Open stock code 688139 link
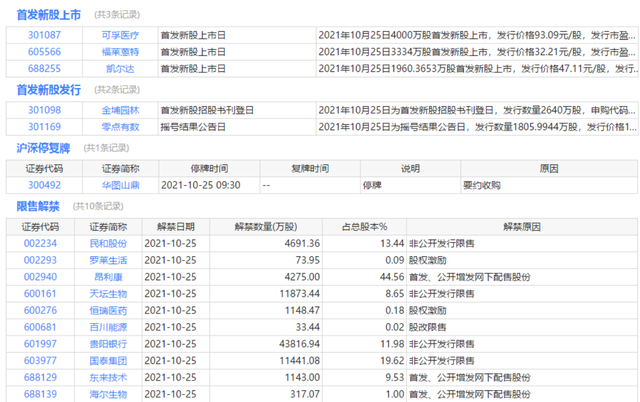 pyautogui.click(x=40, y=394)
